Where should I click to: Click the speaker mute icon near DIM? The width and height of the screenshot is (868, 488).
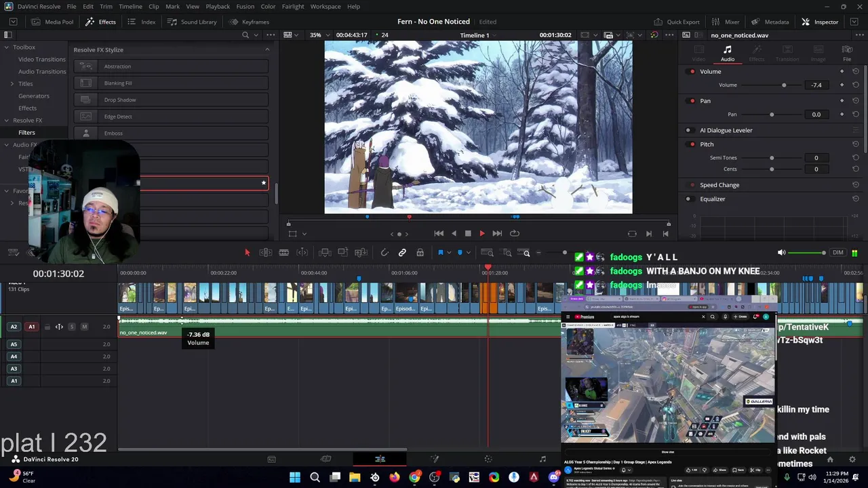tap(781, 253)
